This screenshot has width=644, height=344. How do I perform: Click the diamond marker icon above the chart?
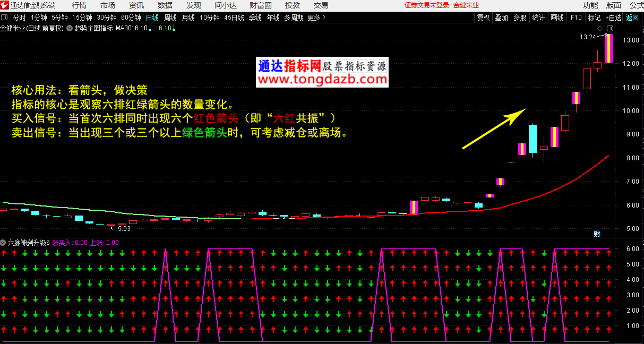click(x=599, y=28)
